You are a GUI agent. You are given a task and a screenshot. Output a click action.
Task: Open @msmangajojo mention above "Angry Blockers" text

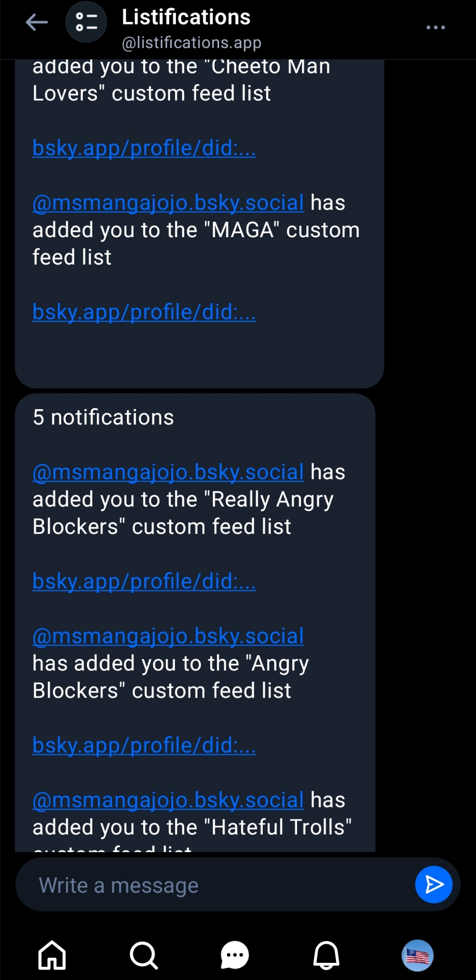[x=168, y=636]
